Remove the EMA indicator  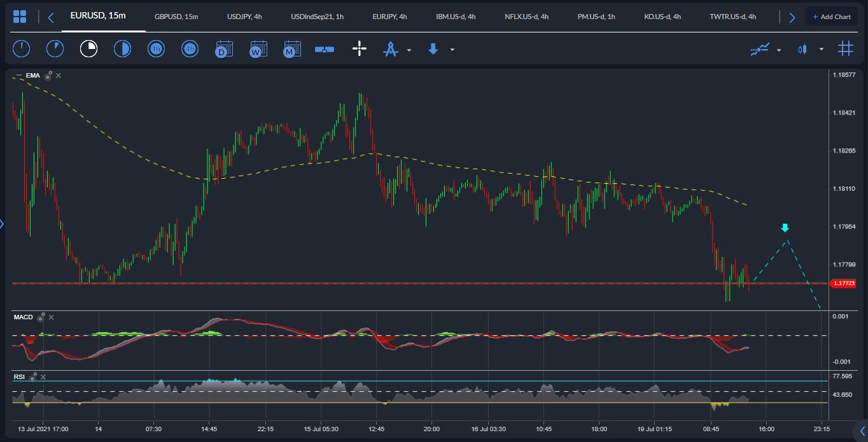[x=59, y=76]
